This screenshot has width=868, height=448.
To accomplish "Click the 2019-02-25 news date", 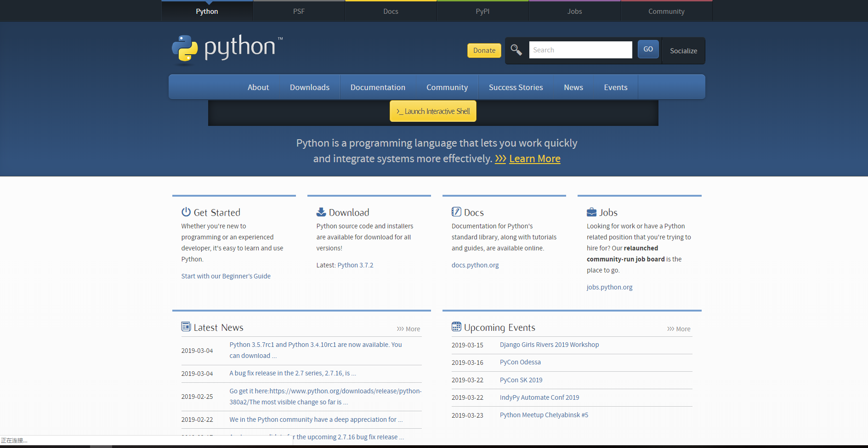I will [x=197, y=397].
